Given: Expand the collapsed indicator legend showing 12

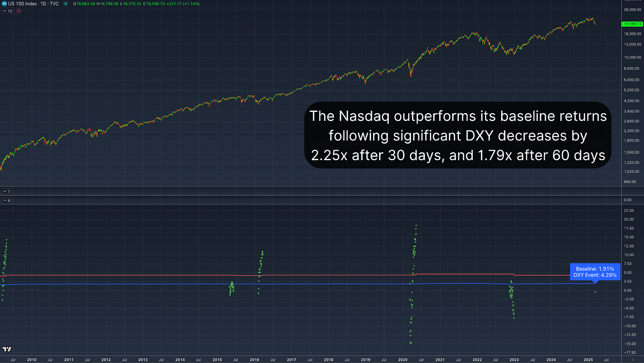Looking at the screenshot, I should 8,11.
